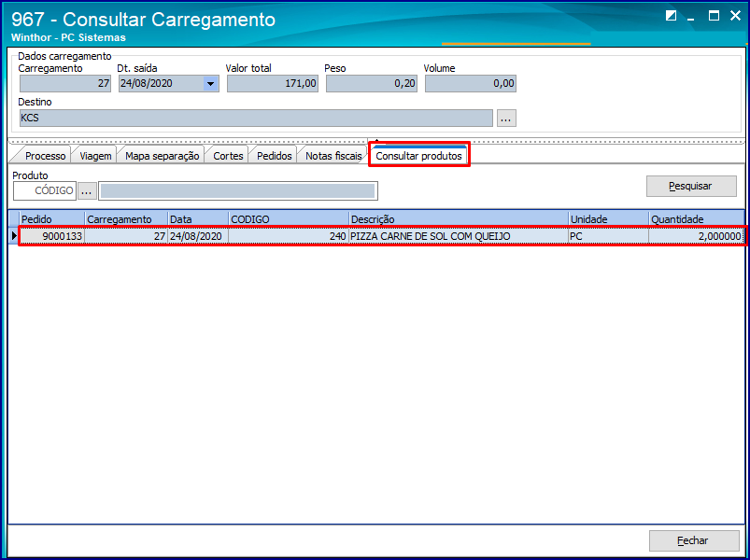Click the Carregamento number field

point(65,84)
